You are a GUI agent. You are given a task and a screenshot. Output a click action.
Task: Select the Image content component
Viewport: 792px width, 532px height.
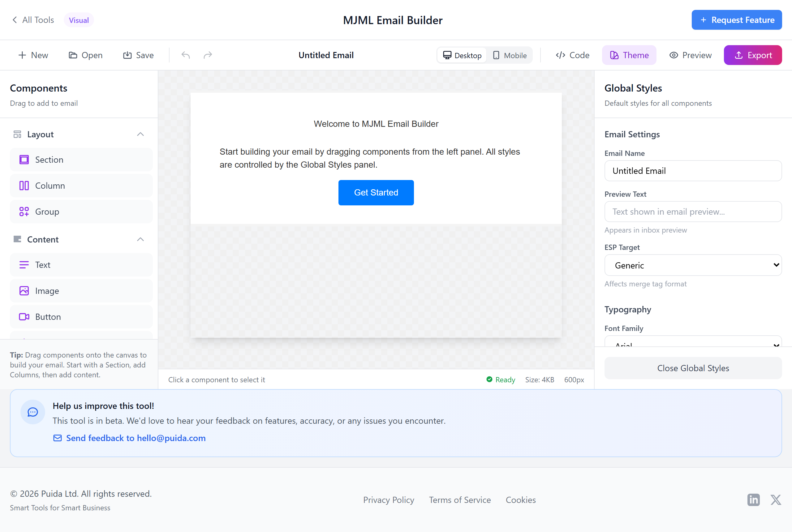click(81, 291)
